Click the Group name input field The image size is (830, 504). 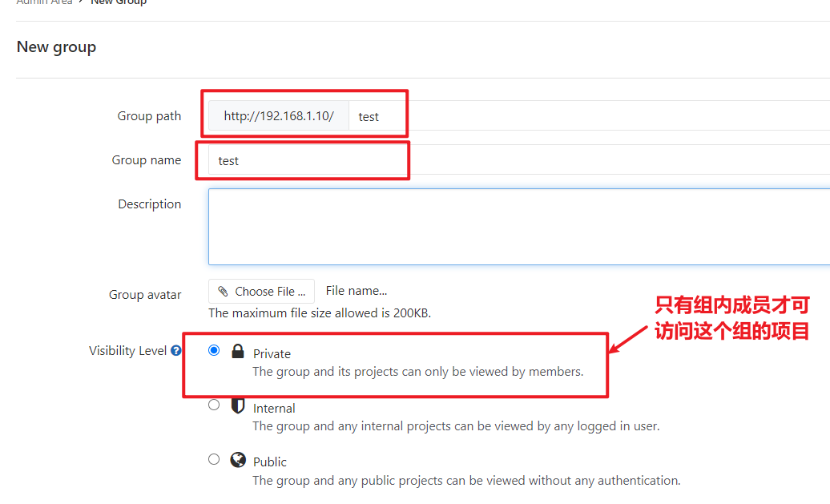pyautogui.click(x=519, y=160)
